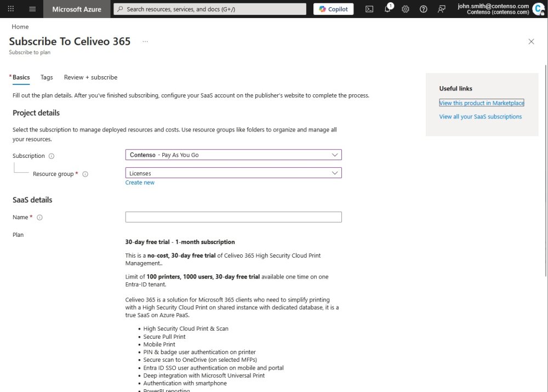Open the ellipsis next to Subscribe To Celiveo 365

coord(145,42)
